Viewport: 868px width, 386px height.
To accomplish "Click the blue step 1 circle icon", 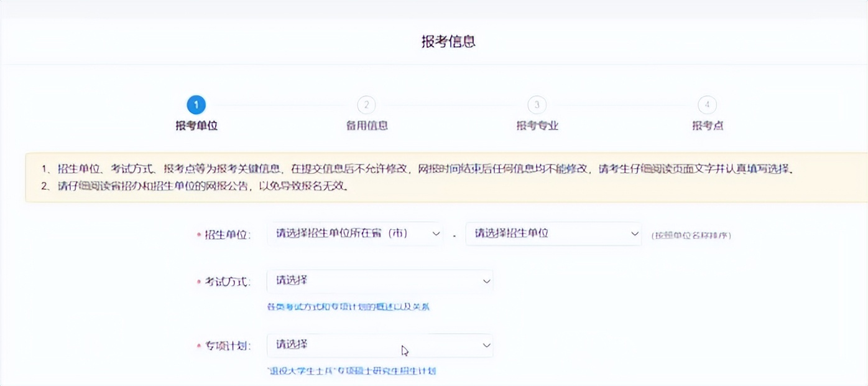I will pyautogui.click(x=196, y=105).
